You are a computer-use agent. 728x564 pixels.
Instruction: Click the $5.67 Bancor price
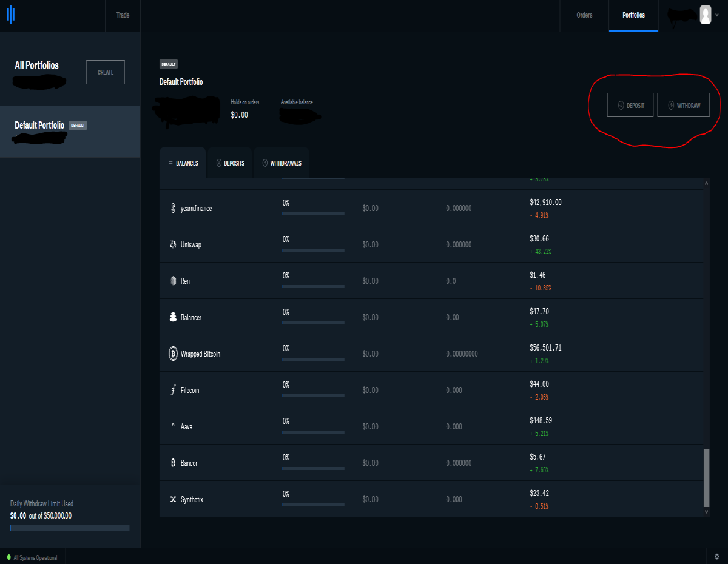click(x=538, y=457)
